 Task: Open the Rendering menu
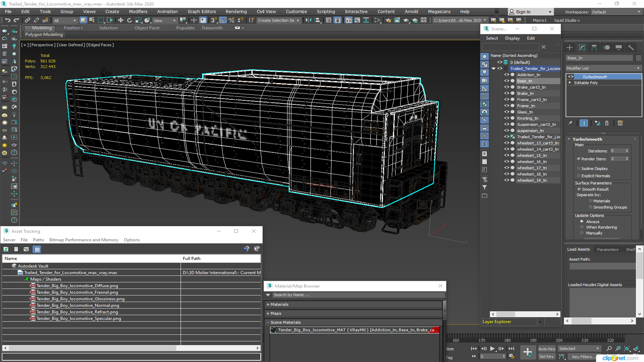[x=236, y=12]
